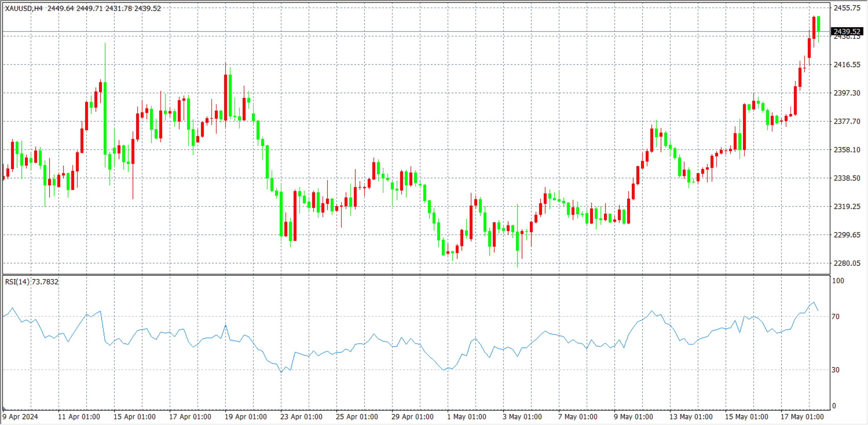
Task: Click the RSI(14) 73.7832 indicator label
Action: pos(32,282)
